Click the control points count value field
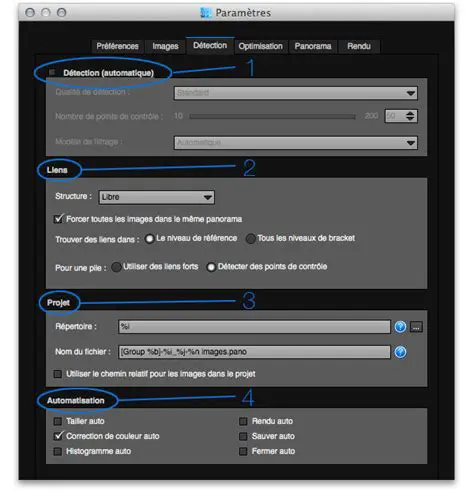Viewport: 474px width, 491px height. pyautogui.click(x=394, y=116)
